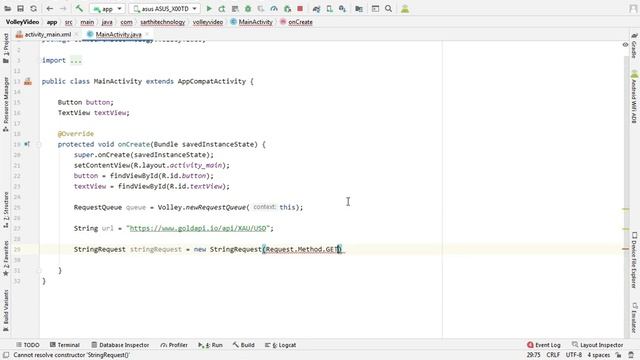Open the AVD Manager icon
The width and height of the screenshot is (640, 360).
(x=329, y=9)
